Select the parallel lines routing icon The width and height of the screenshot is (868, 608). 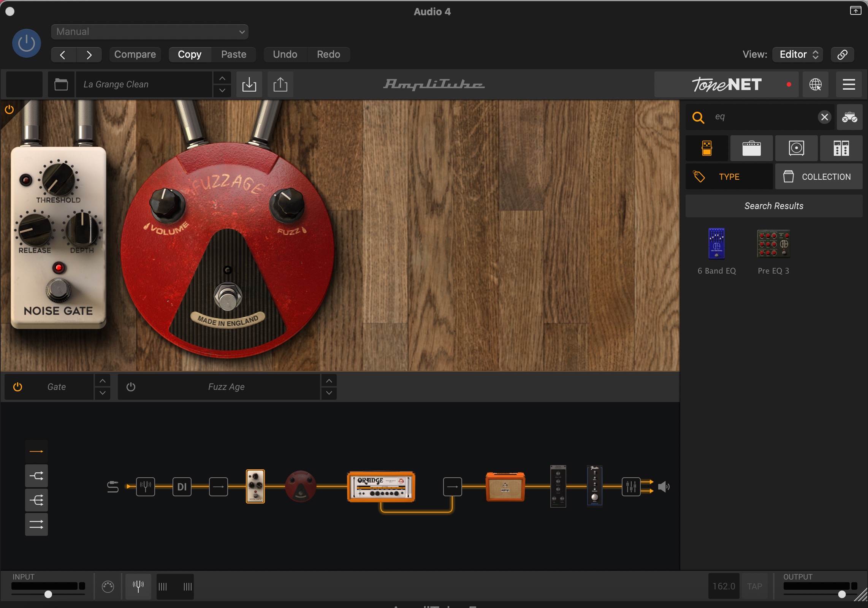(36, 524)
